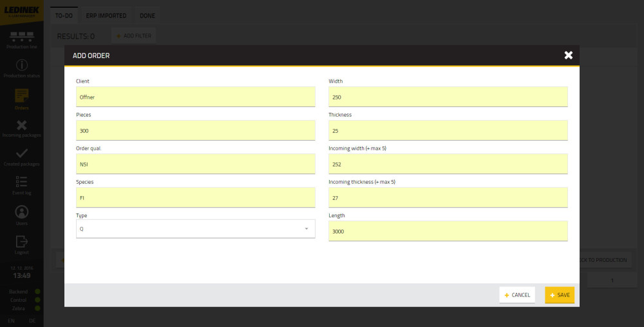Click the Production status info icon
The width and height of the screenshot is (644, 327).
22,66
